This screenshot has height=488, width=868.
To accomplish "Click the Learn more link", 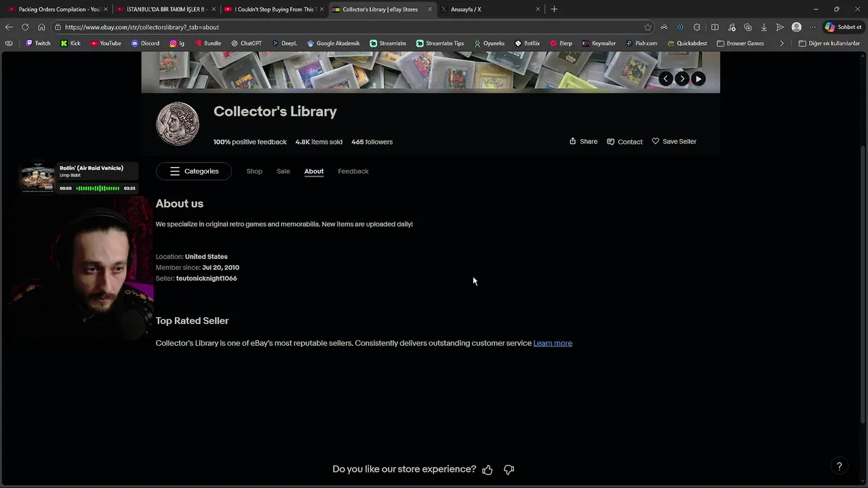I will click(553, 343).
